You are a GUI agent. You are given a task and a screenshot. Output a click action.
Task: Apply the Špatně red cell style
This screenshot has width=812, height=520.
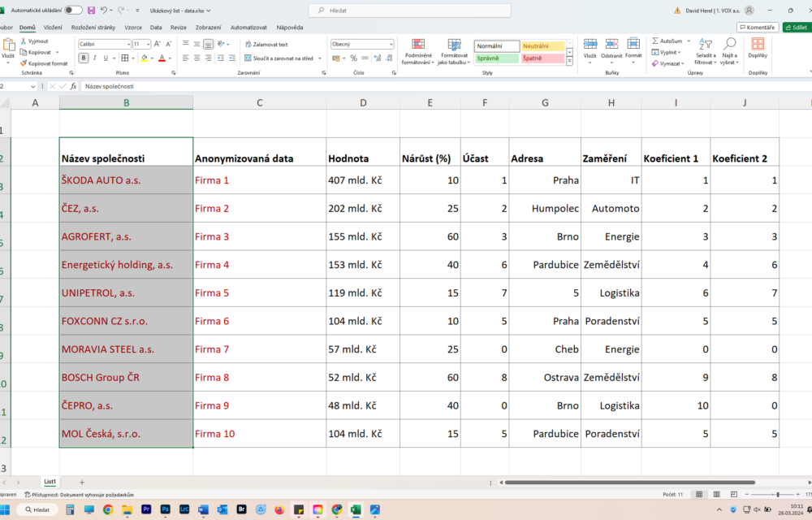542,58
